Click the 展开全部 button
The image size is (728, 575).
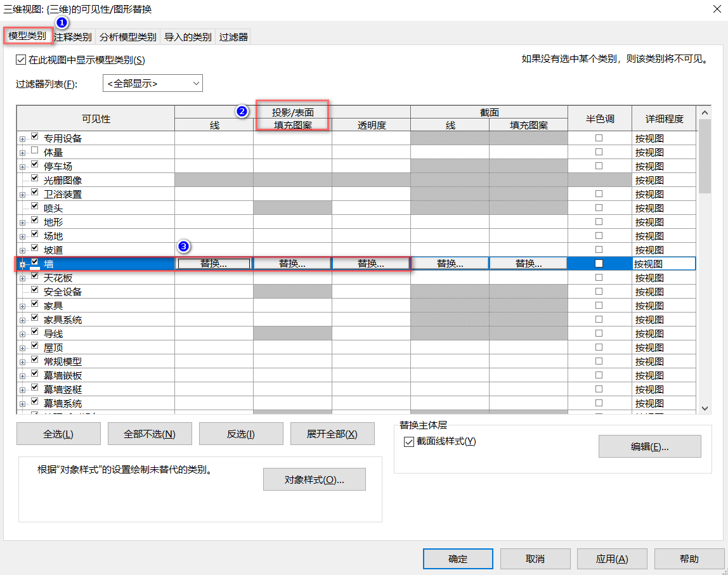[x=332, y=434]
